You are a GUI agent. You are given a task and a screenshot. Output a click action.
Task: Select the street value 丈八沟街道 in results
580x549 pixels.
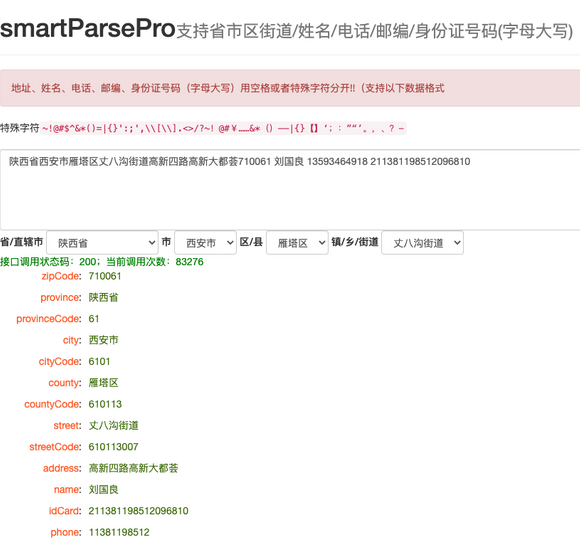click(x=114, y=425)
